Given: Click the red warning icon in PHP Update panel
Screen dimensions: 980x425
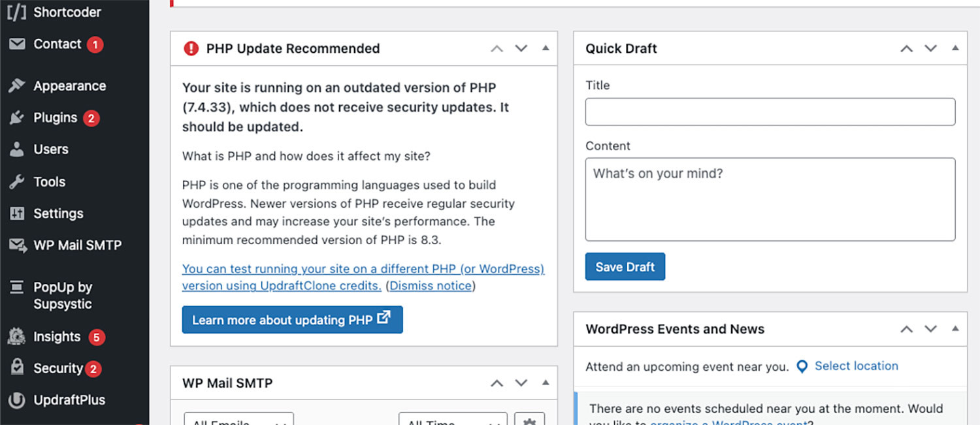Looking at the screenshot, I should coord(191,48).
